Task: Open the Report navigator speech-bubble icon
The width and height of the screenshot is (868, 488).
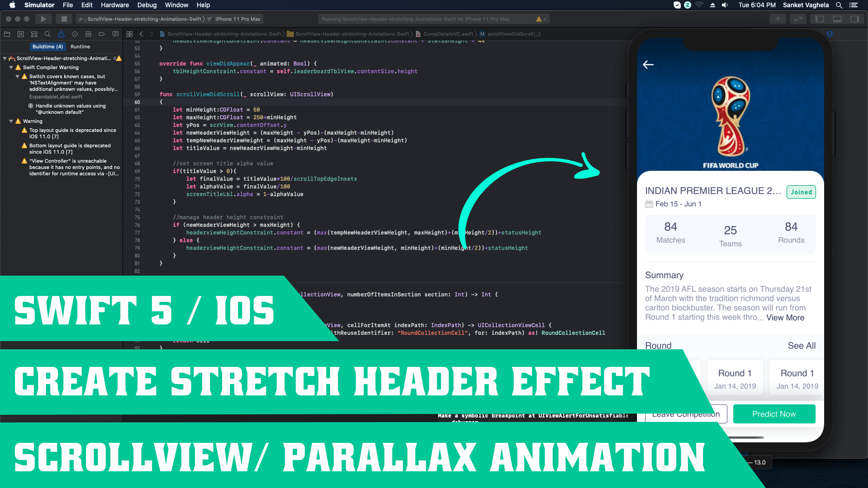Action: pos(115,34)
